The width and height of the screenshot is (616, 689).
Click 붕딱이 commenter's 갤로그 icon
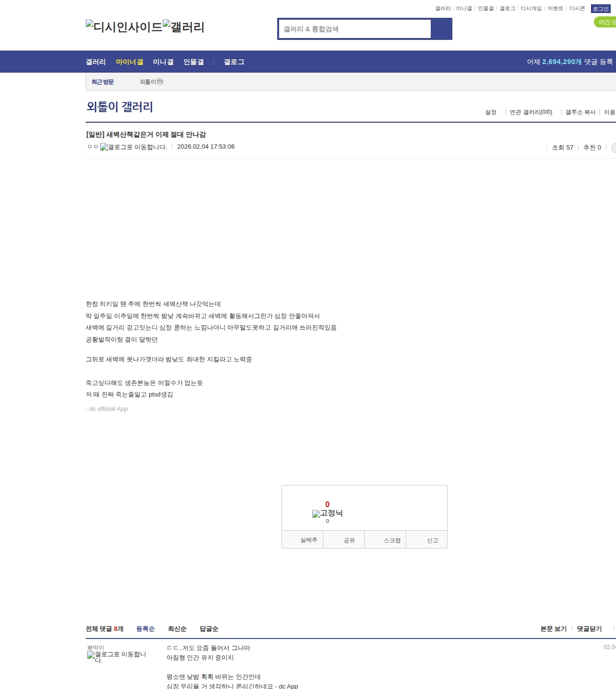[116, 657]
